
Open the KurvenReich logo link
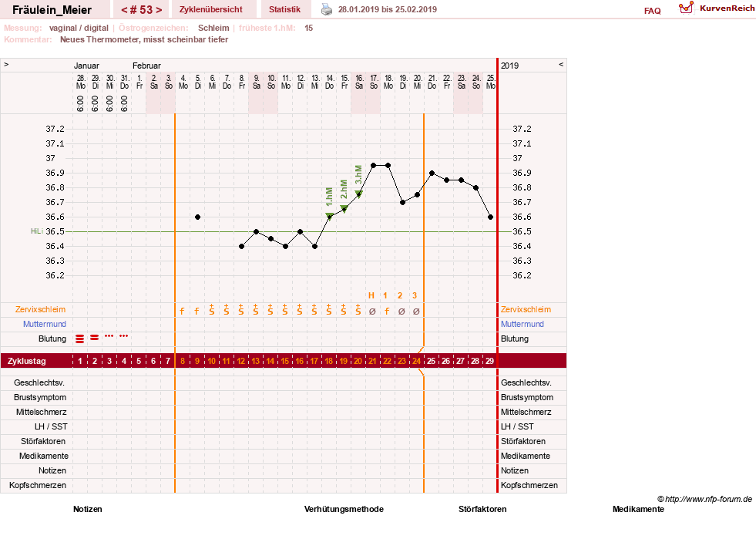coord(717,8)
